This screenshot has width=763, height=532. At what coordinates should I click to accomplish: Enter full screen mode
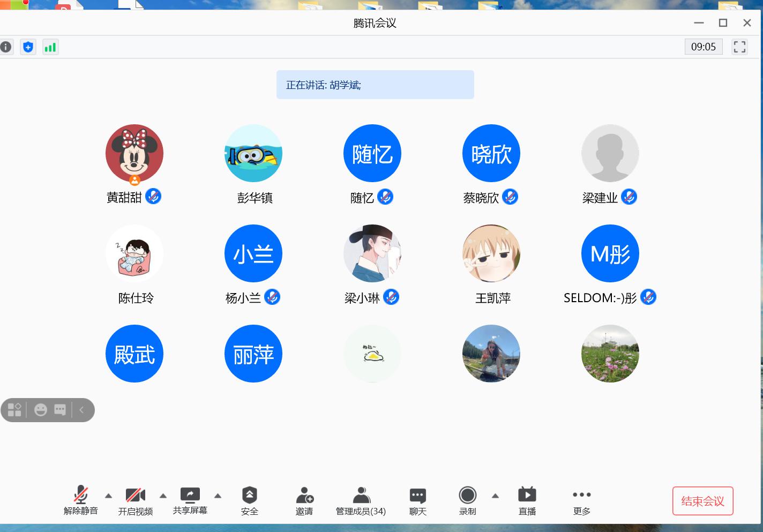tap(739, 47)
